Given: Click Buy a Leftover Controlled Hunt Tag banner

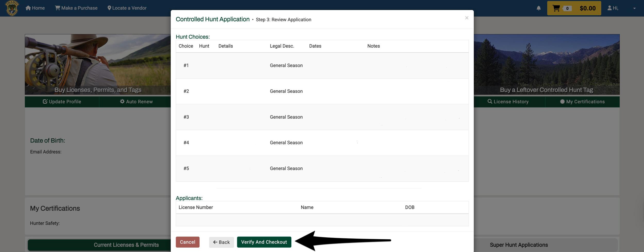Looking at the screenshot, I should pos(546,64).
